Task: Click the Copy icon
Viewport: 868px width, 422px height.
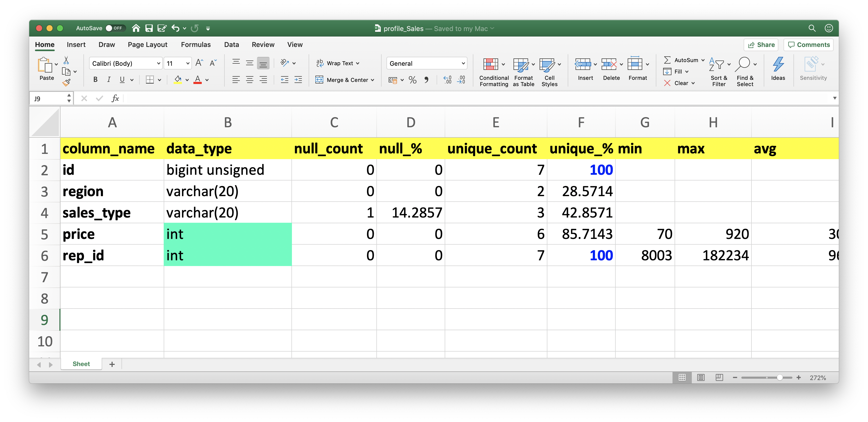Action: 66,71
